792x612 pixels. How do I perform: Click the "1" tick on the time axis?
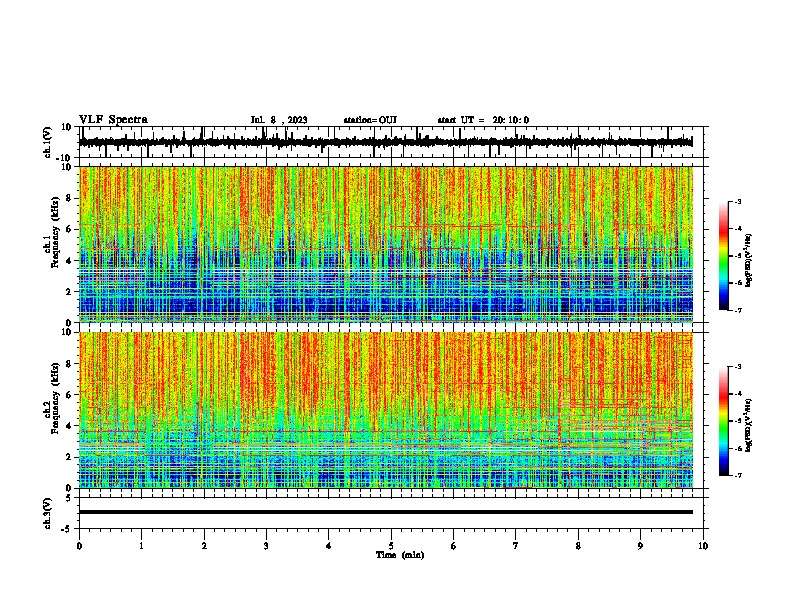click(x=141, y=546)
